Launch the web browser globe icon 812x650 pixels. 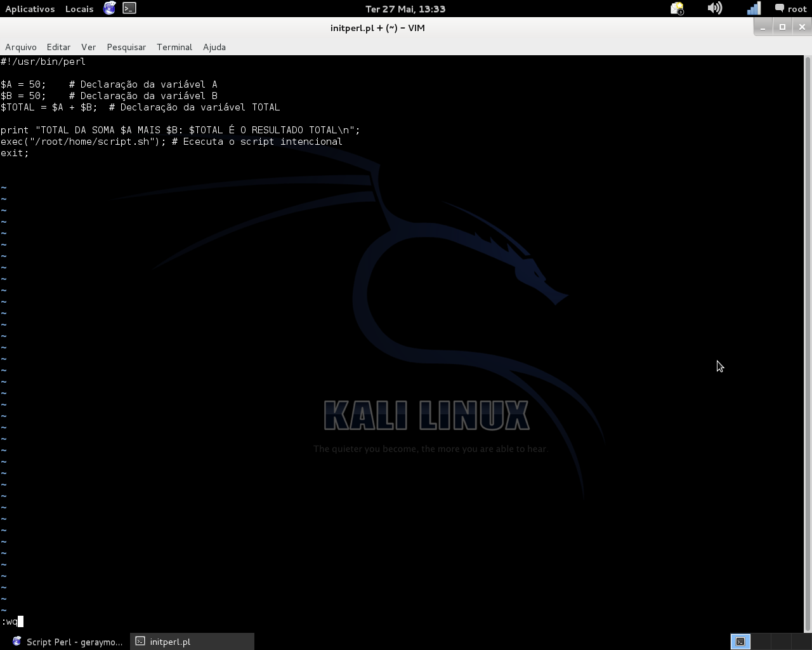click(110, 8)
